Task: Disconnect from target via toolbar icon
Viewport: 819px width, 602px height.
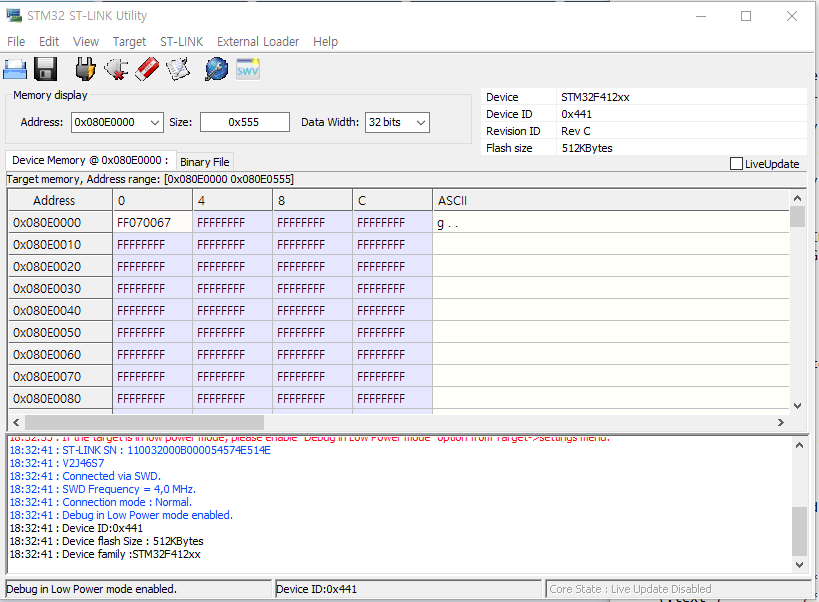Action: pyautogui.click(x=116, y=69)
